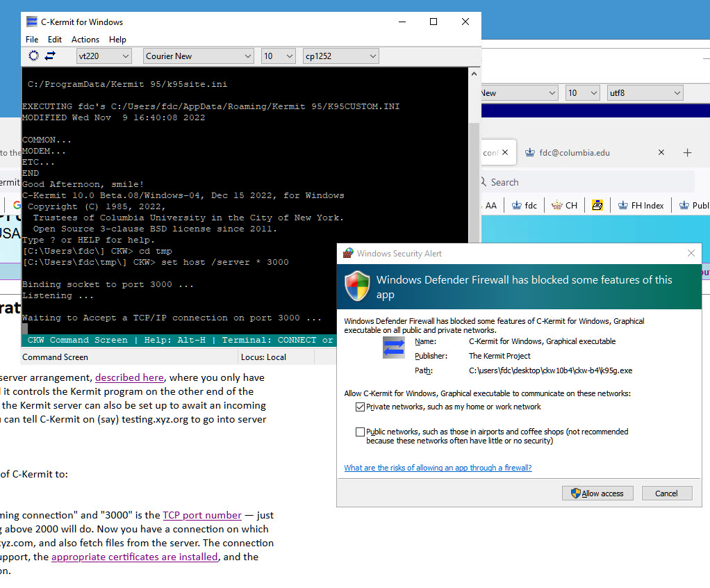Open the CH bookmark in browser

pyautogui.click(x=564, y=205)
